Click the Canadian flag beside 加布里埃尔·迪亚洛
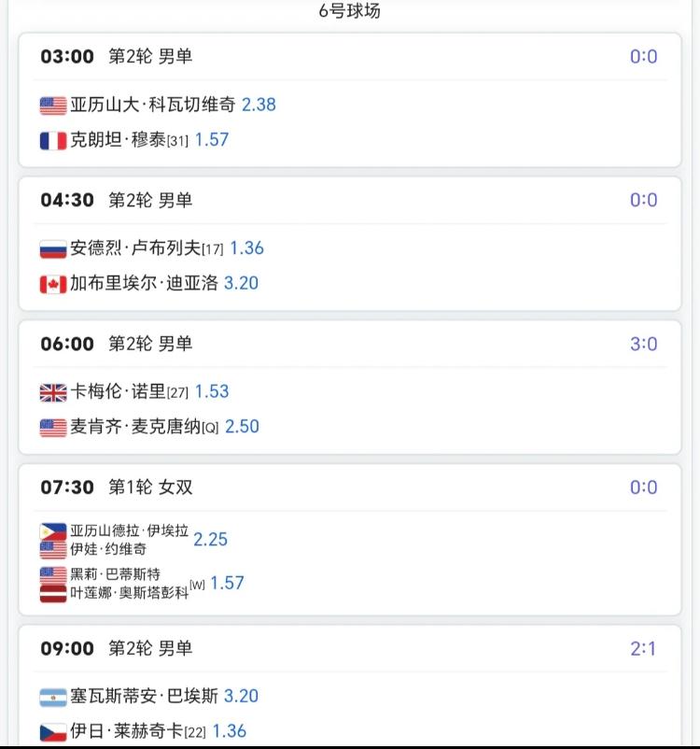Screen dimensions: 700x749 (x=53, y=284)
